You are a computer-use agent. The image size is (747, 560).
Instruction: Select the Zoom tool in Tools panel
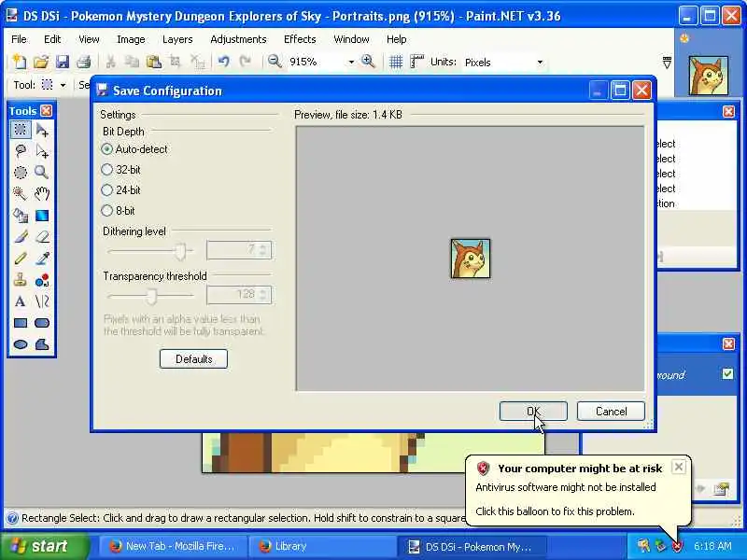42,173
